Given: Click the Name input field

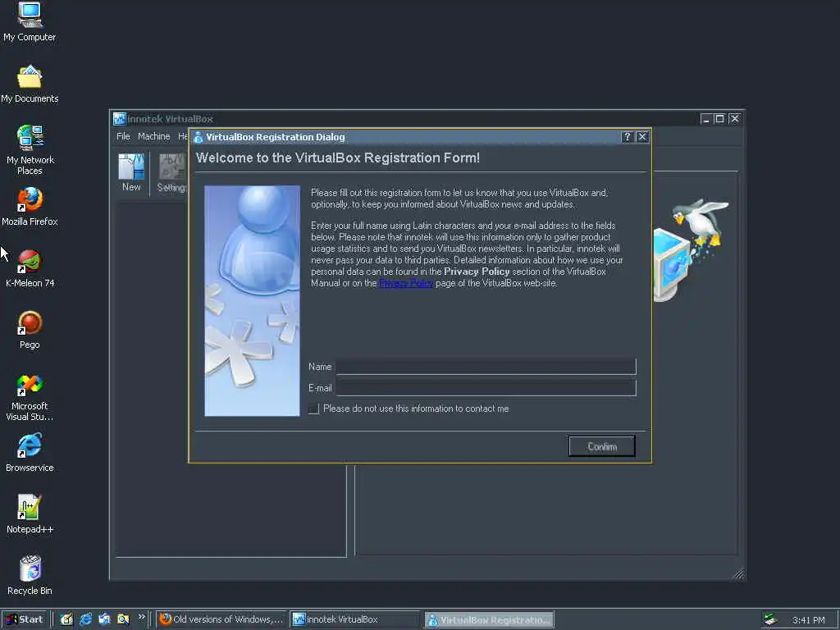Looking at the screenshot, I should click(486, 367).
